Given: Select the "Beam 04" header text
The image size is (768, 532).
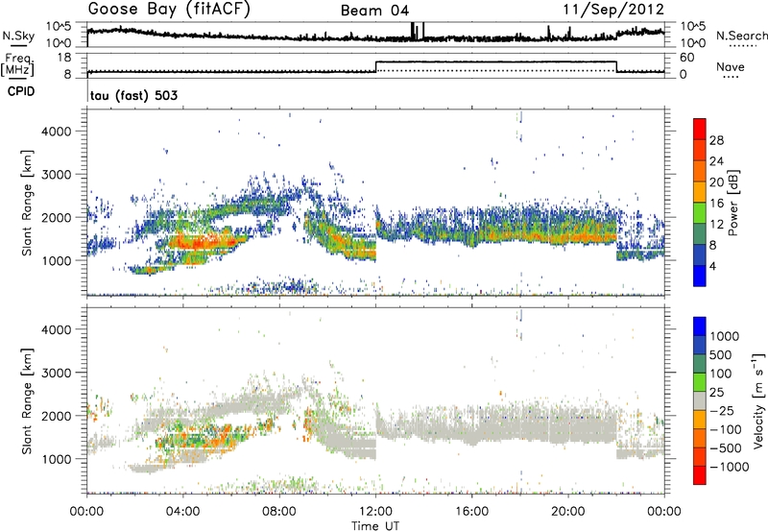Looking at the screenshot, I should (374, 11).
